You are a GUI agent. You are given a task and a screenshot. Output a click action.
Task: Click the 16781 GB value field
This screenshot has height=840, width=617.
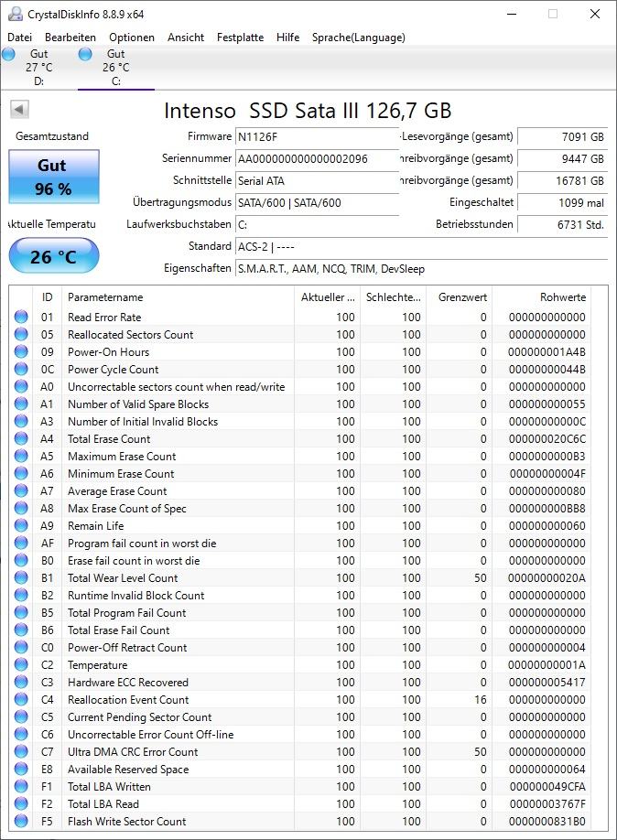click(562, 180)
